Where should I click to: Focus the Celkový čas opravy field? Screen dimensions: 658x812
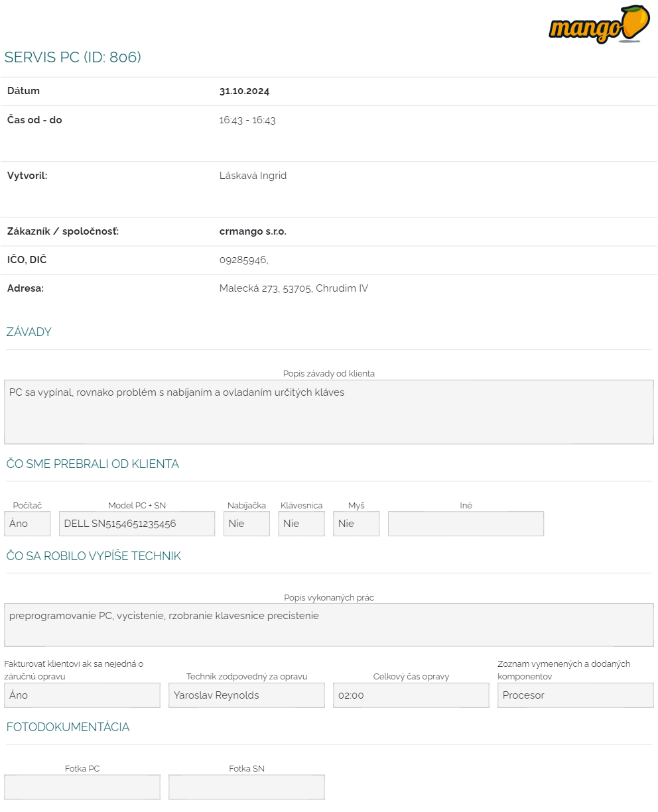[411, 695]
